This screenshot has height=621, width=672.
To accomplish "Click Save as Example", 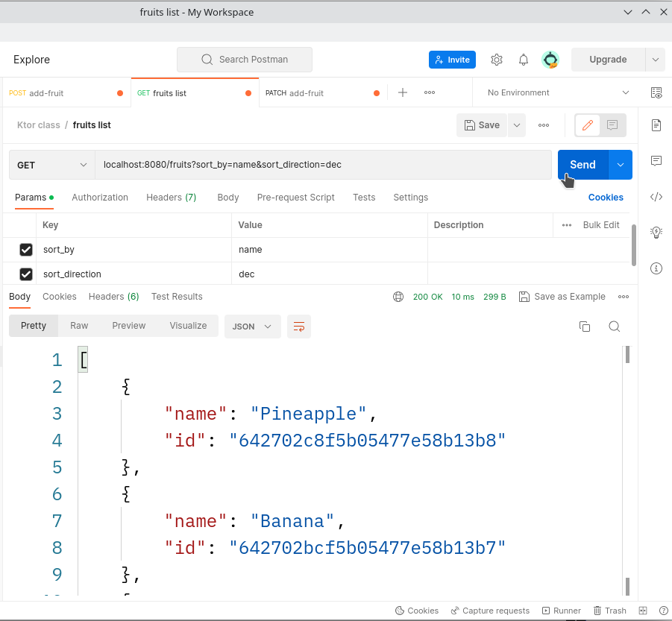I will [x=562, y=297].
